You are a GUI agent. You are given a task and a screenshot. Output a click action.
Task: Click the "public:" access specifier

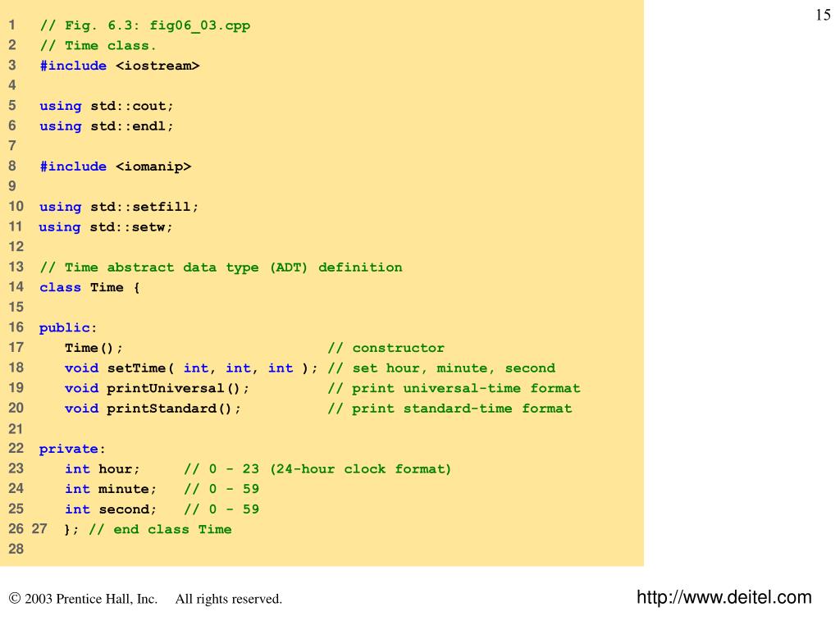[x=67, y=328]
